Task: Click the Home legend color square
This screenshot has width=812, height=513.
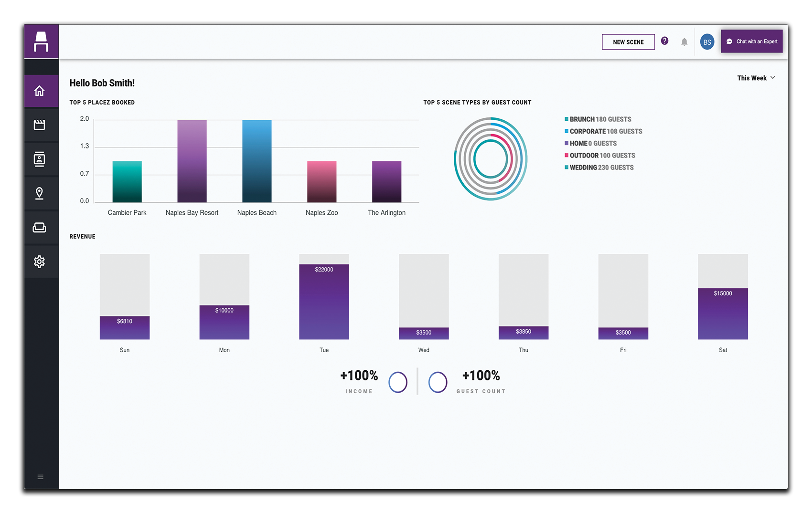Action: (x=566, y=143)
